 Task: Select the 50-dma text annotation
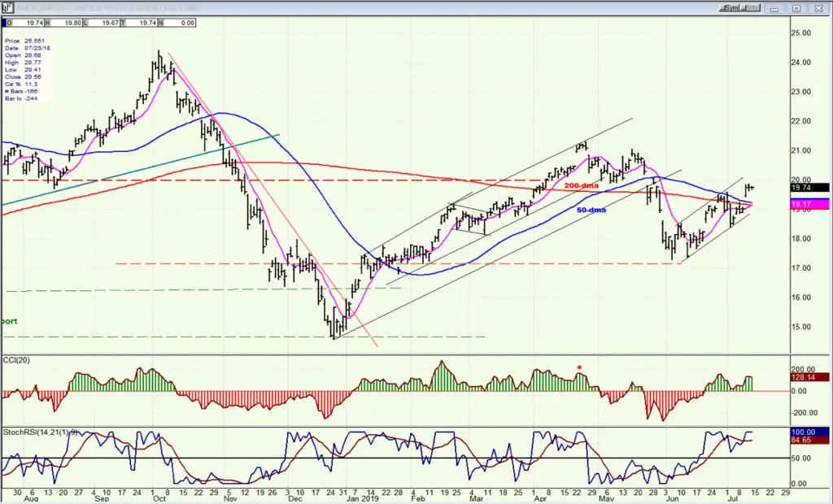click(x=591, y=210)
